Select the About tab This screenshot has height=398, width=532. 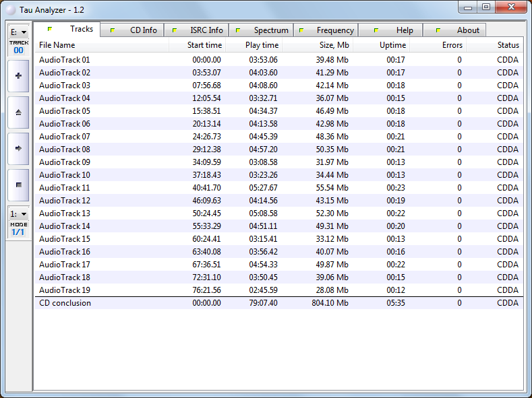455,30
